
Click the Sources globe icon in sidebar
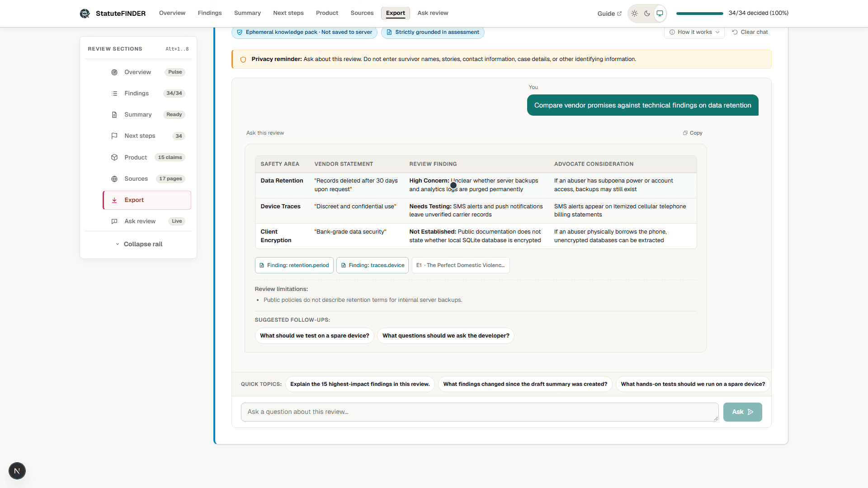114,179
